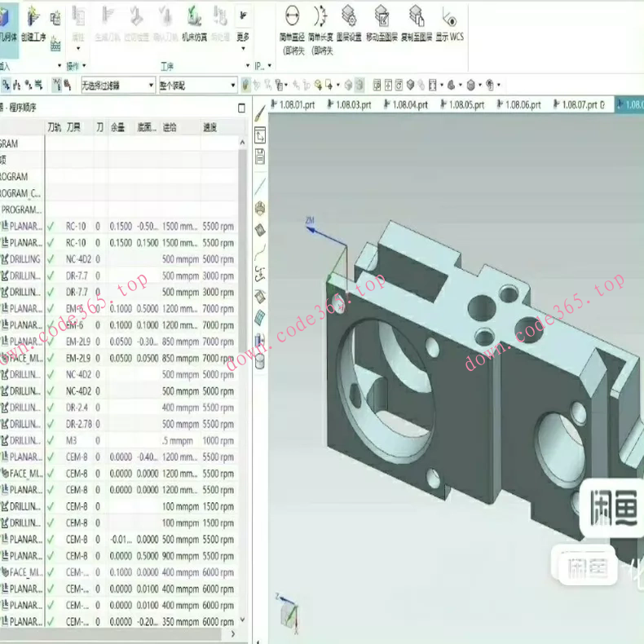Sort by the 刀轨 column header
The width and height of the screenshot is (644, 644).
[55, 127]
